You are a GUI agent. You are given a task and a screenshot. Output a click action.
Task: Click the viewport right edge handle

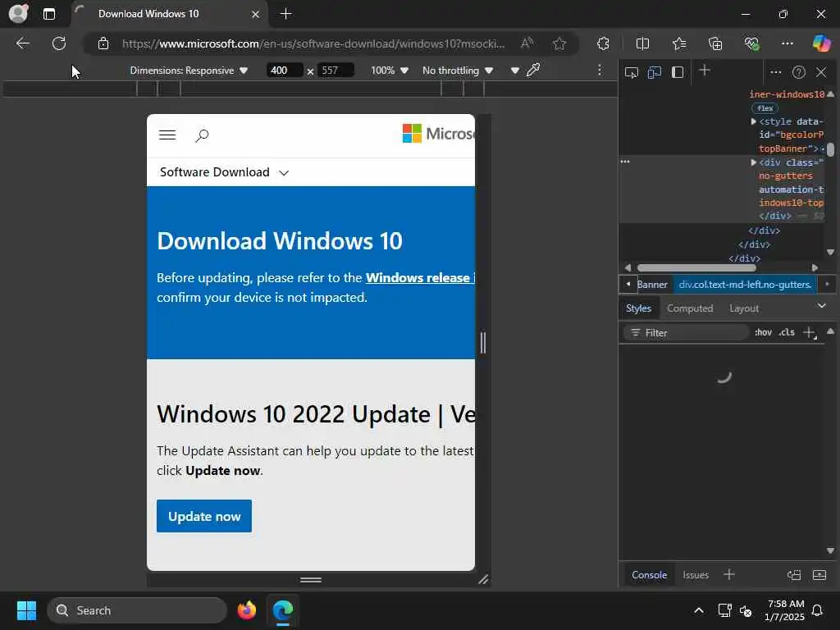pos(482,342)
